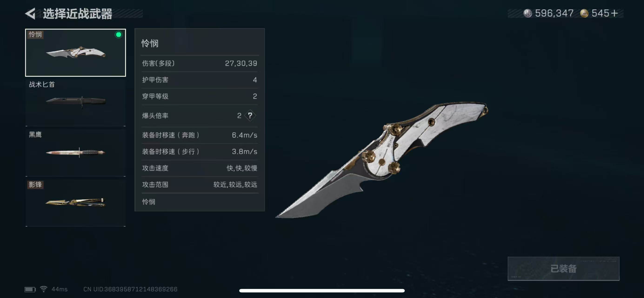Tap the gold triangle currency icon
The height and width of the screenshot is (298, 644).
(x=584, y=13)
